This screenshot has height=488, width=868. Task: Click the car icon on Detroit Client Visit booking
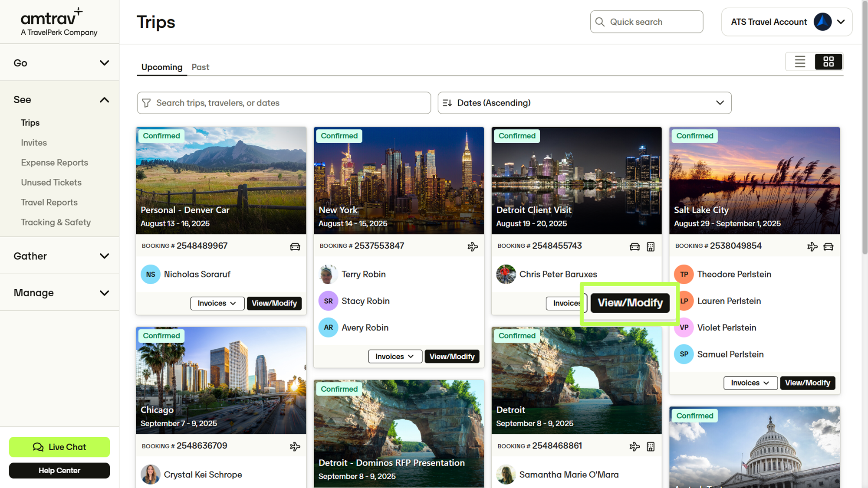tap(635, 246)
